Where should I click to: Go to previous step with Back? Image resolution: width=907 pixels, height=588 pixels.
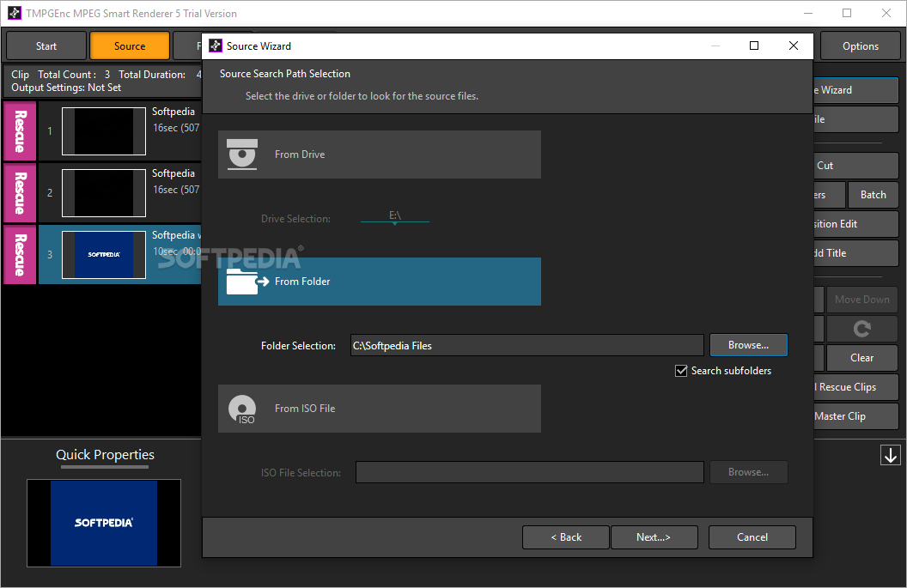coord(566,537)
